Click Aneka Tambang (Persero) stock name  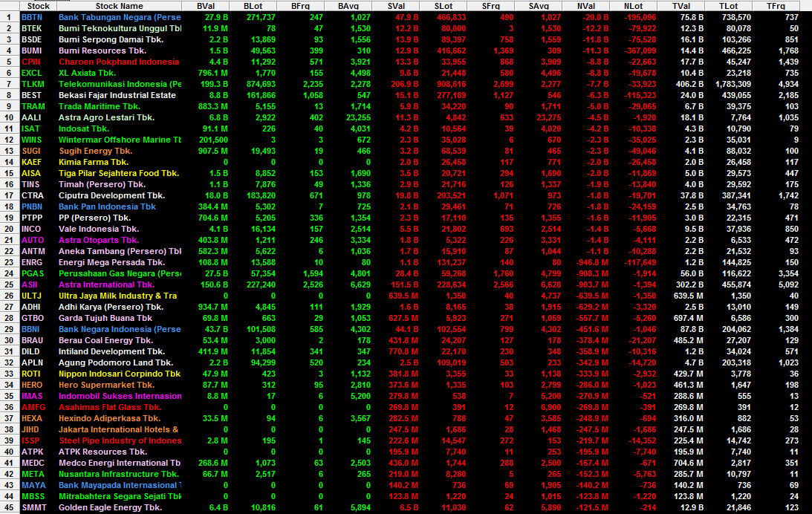coord(120,251)
